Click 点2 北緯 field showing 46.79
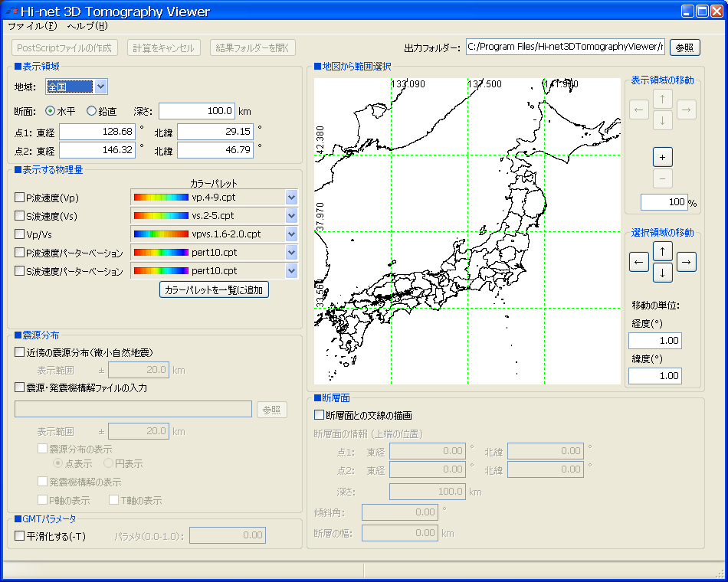Viewport: 728px width, 582px height. (215, 150)
